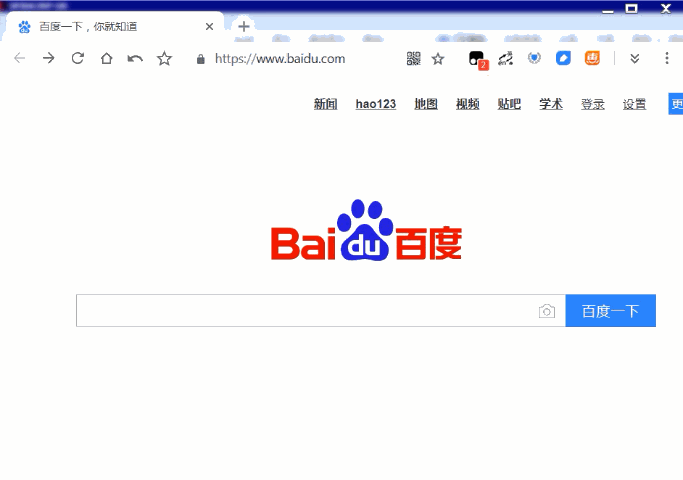Image resolution: width=683 pixels, height=480 pixels.
Task: Open the orange extension icon
Action: click(592, 58)
